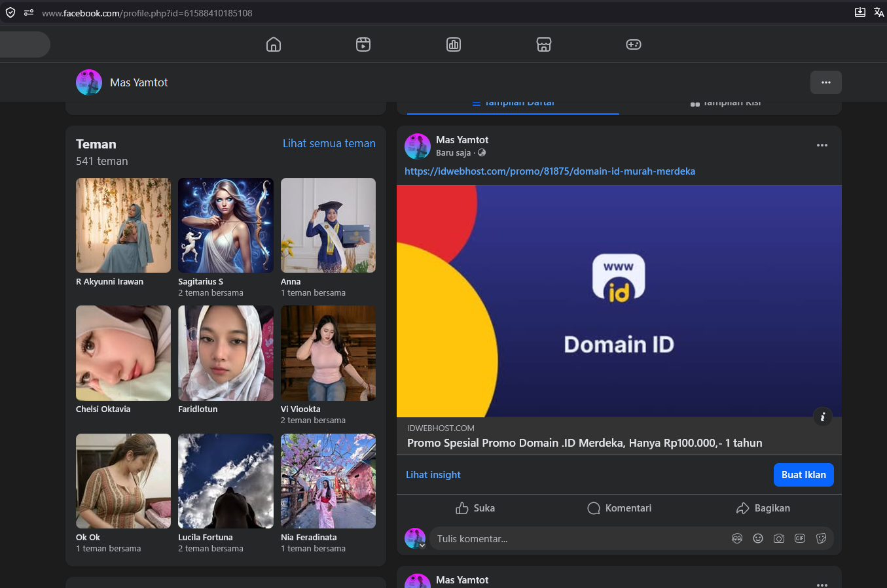Image resolution: width=887 pixels, height=588 pixels.
Task: Click the avatar sticker icon in comment box
Action: tap(737, 538)
